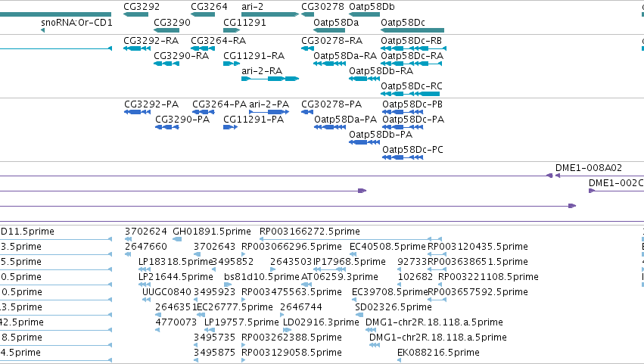Viewport: 644px width, 364px height.
Task: Open protein Oatp58Db-PA
Action: click(364, 142)
